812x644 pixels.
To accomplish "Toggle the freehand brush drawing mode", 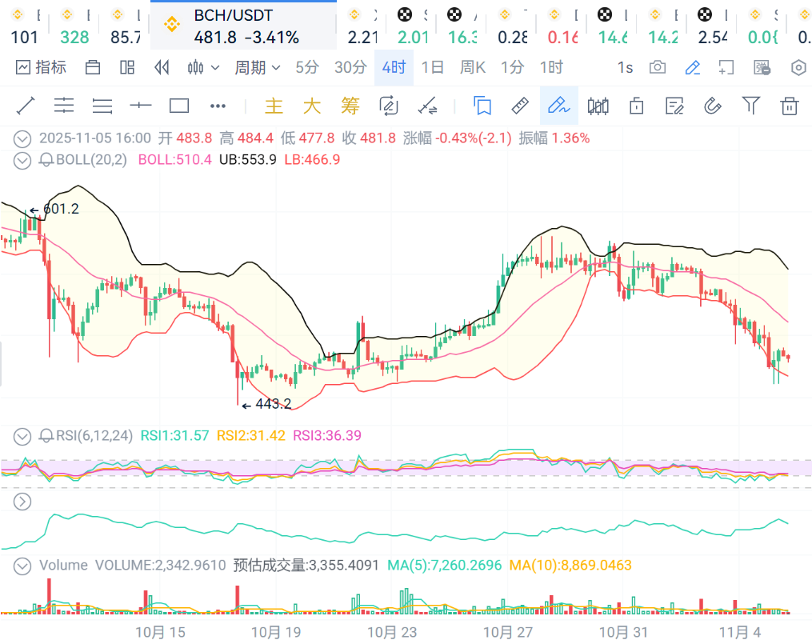I will tap(558, 106).
